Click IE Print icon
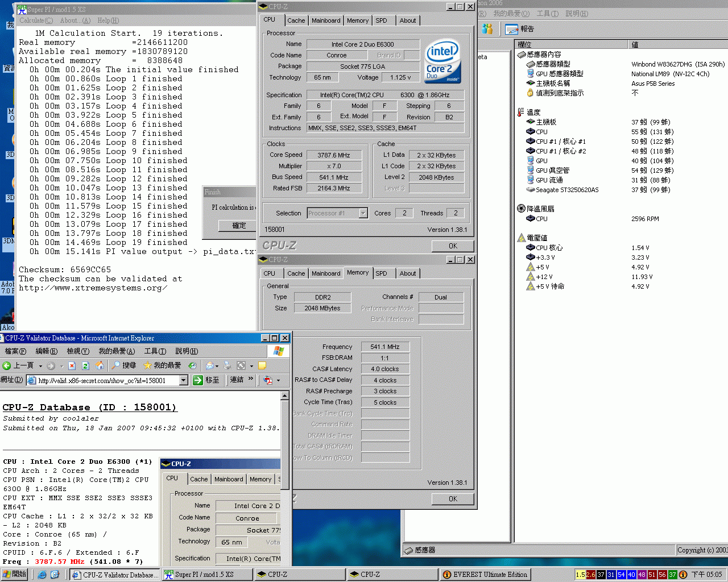 [x=227, y=365]
